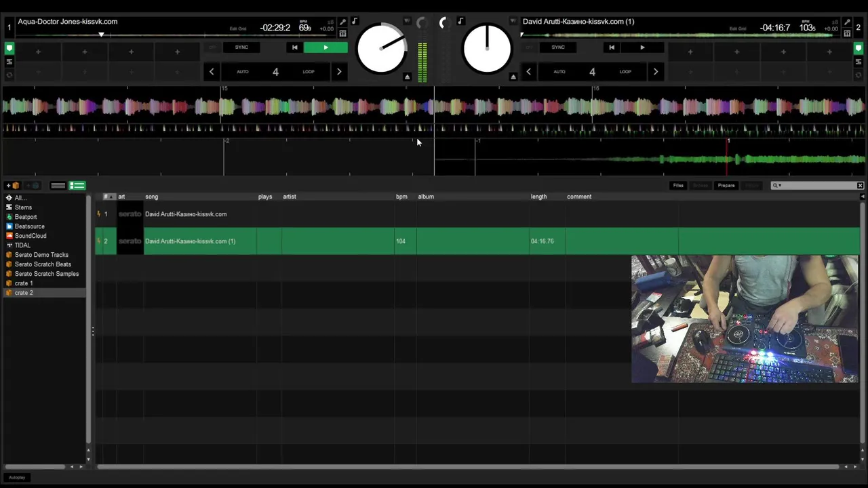Select Serato Demo Tracks crate
Image resolution: width=868 pixels, height=488 pixels.
tap(41, 255)
